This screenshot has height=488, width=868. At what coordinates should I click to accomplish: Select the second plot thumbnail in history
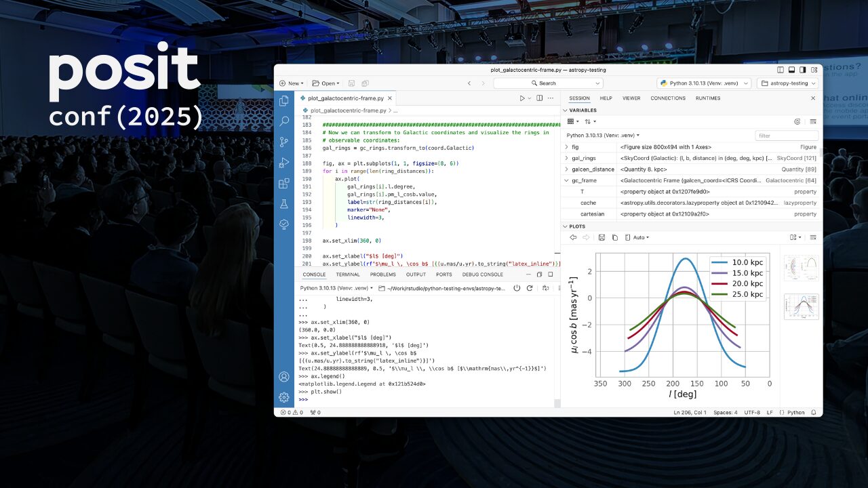point(801,306)
